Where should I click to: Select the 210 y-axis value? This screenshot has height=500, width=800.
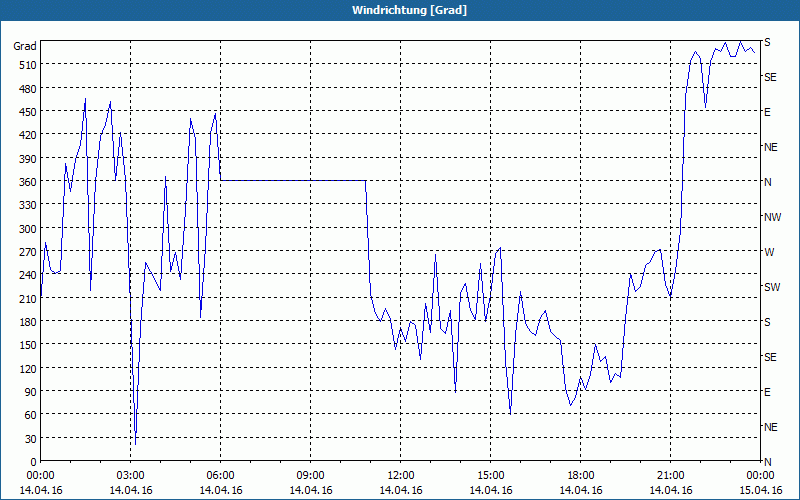[29, 298]
